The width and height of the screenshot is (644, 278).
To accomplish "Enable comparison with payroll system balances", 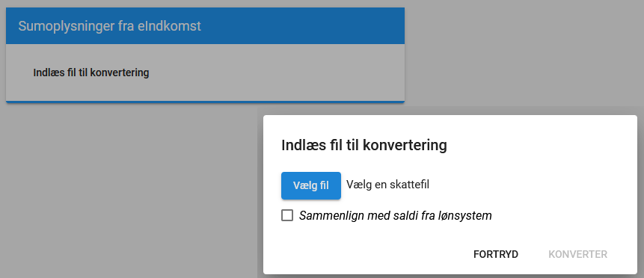I will (287, 215).
